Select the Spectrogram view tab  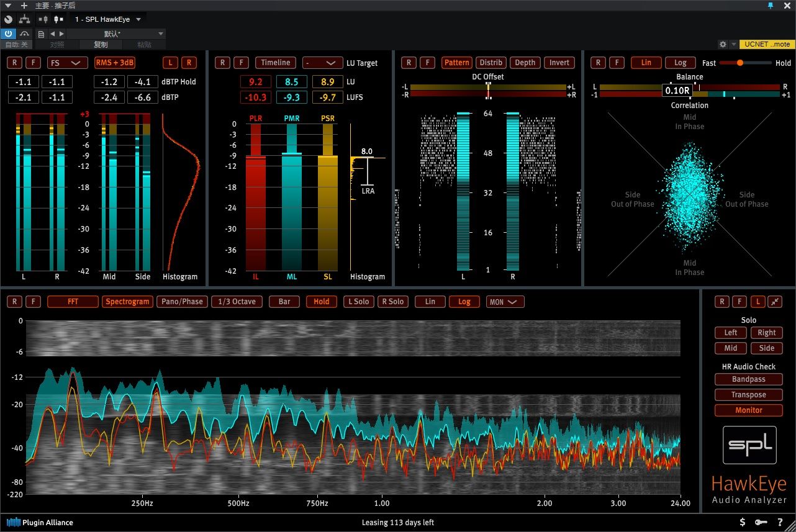click(x=127, y=302)
